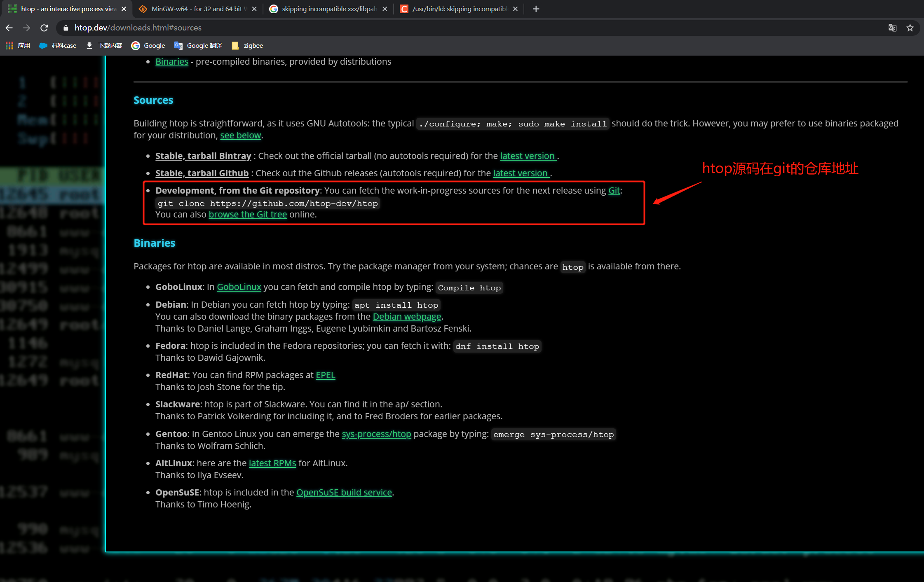
Task: Open the EPEL link under RedHat
Action: click(x=325, y=375)
